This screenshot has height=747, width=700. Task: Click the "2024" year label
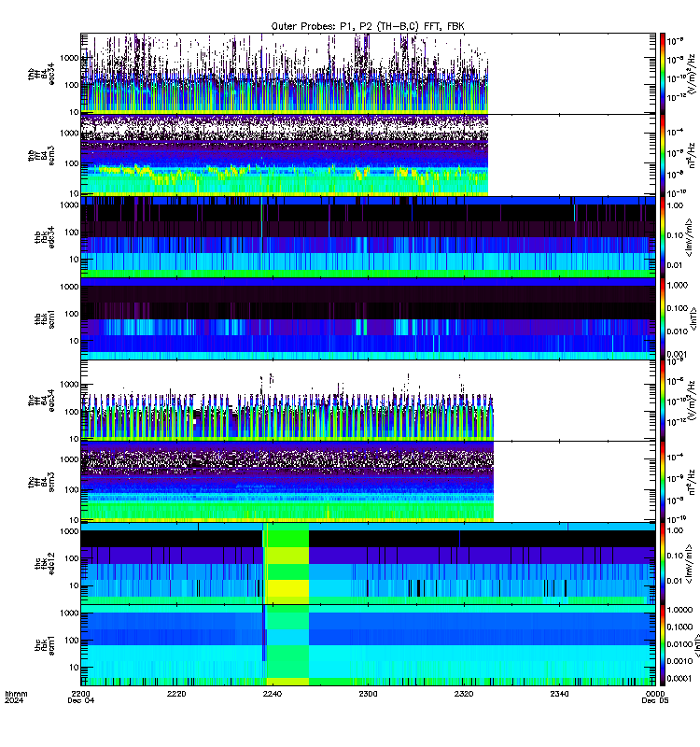tap(14, 700)
